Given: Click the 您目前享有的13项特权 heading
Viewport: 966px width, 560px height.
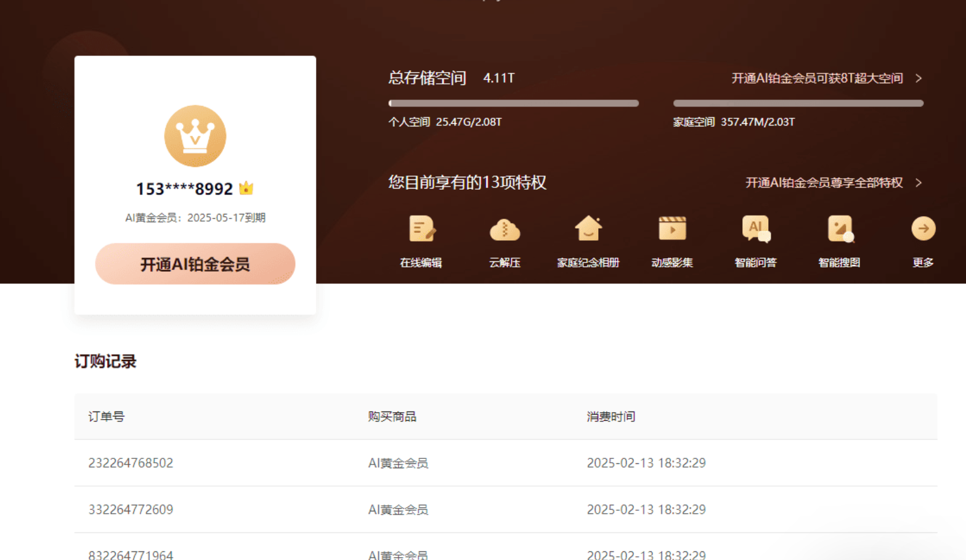Looking at the screenshot, I should 467,182.
